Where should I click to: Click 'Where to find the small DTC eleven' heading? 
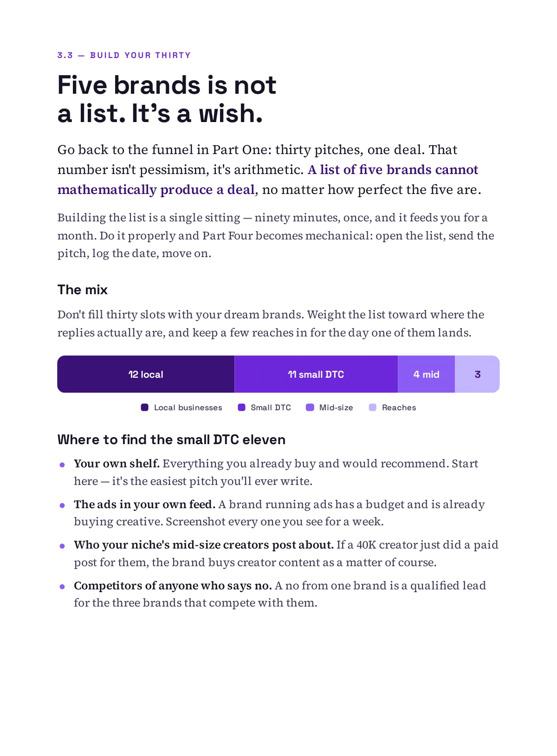pyautogui.click(x=171, y=439)
